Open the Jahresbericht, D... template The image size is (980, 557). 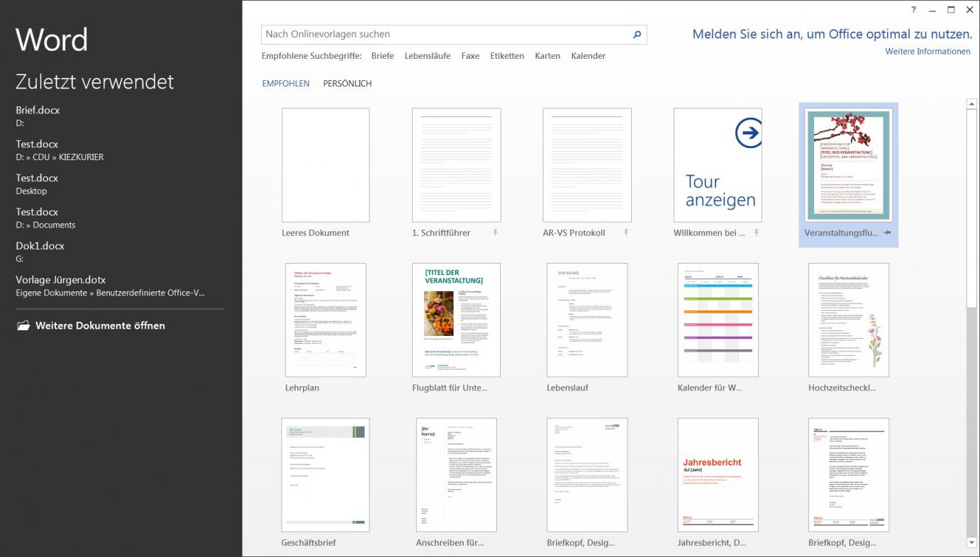tap(718, 475)
